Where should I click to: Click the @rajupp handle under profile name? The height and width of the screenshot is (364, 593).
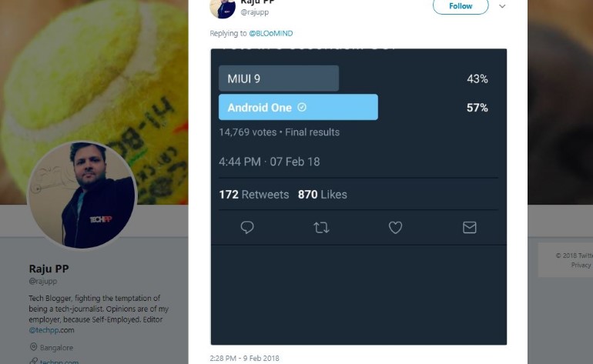[43, 282]
